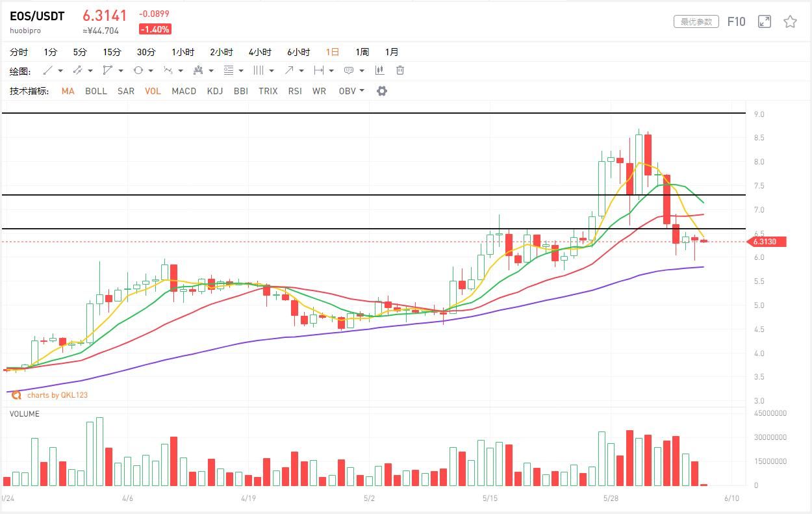Image resolution: width=812 pixels, height=514 pixels.
Task: Expand the vertical lines dropdown arrow
Action: [x=271, y=71]
